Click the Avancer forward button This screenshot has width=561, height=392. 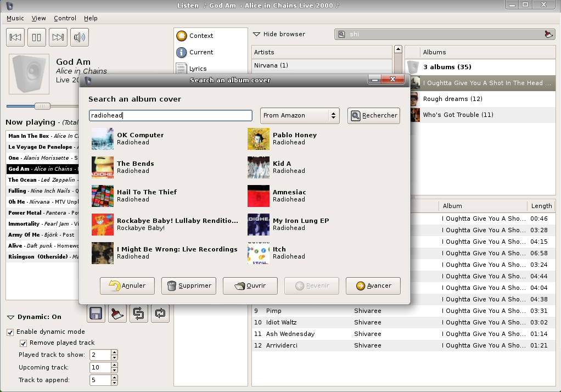(x=373, y=285)
